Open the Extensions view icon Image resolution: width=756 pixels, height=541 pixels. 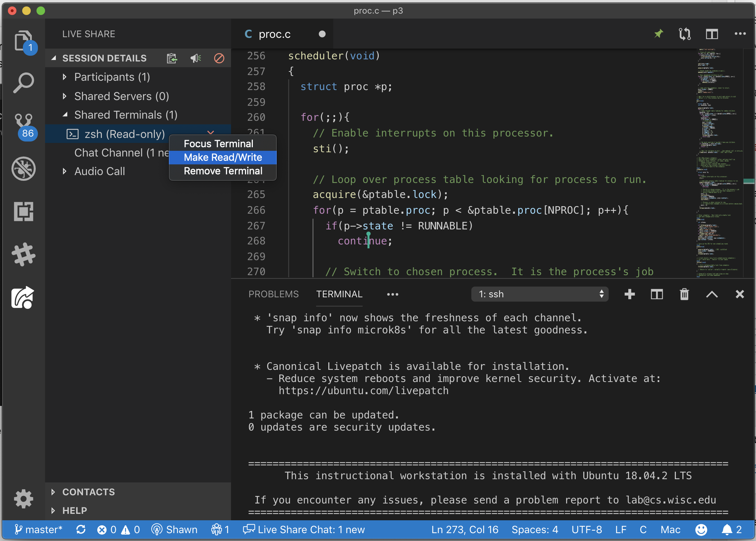point(24,212)
